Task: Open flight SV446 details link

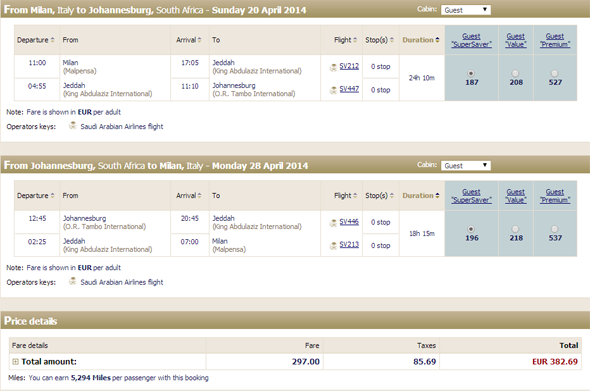Action: pos(349,222)
